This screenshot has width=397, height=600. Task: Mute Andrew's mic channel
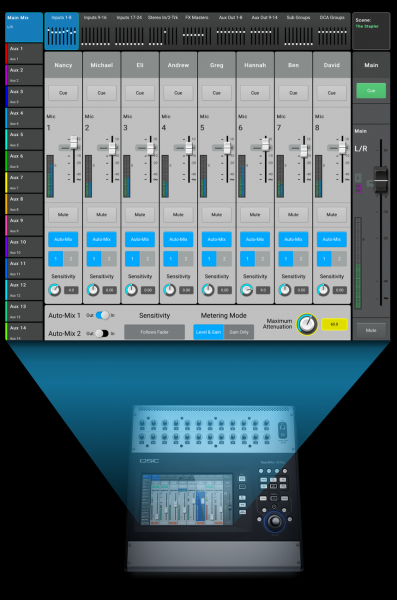178,215
